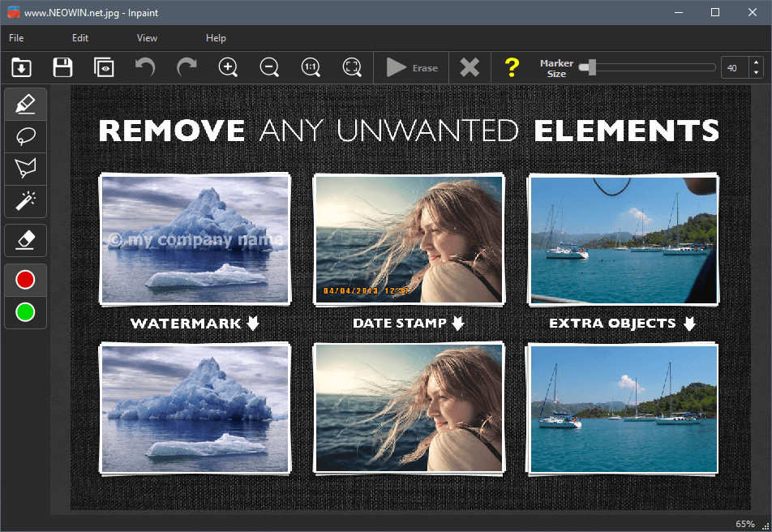Click the Save floppy disk icon
Screen dimensions: 772x532
tap(62, 67)
